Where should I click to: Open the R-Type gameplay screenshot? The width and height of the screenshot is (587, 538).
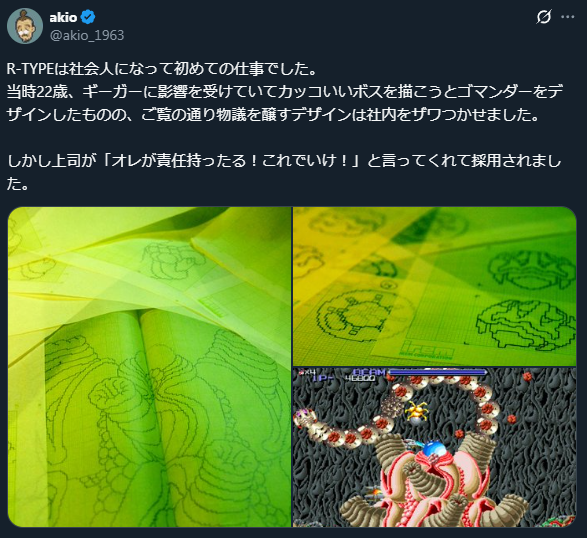435,447
